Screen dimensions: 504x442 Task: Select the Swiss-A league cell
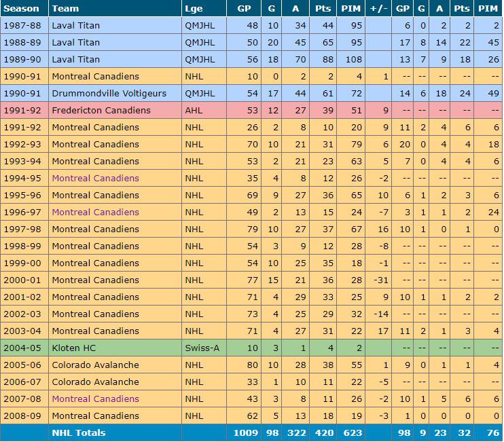coord(199,348)
